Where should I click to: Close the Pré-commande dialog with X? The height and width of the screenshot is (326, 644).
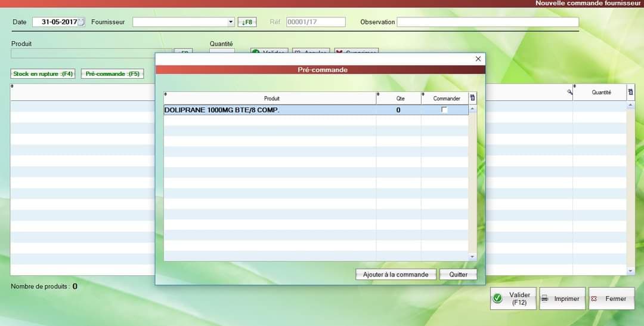478,59
